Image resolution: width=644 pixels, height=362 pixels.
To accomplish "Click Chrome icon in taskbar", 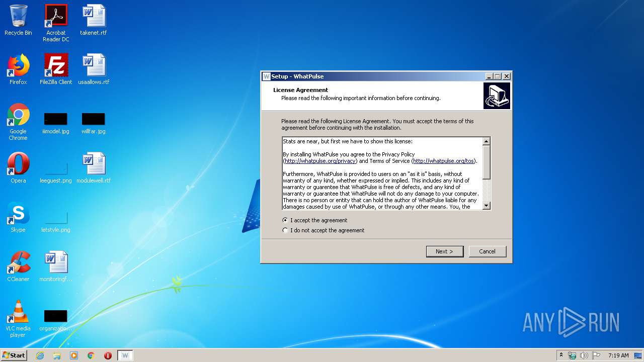I will (x=91, y=355).
